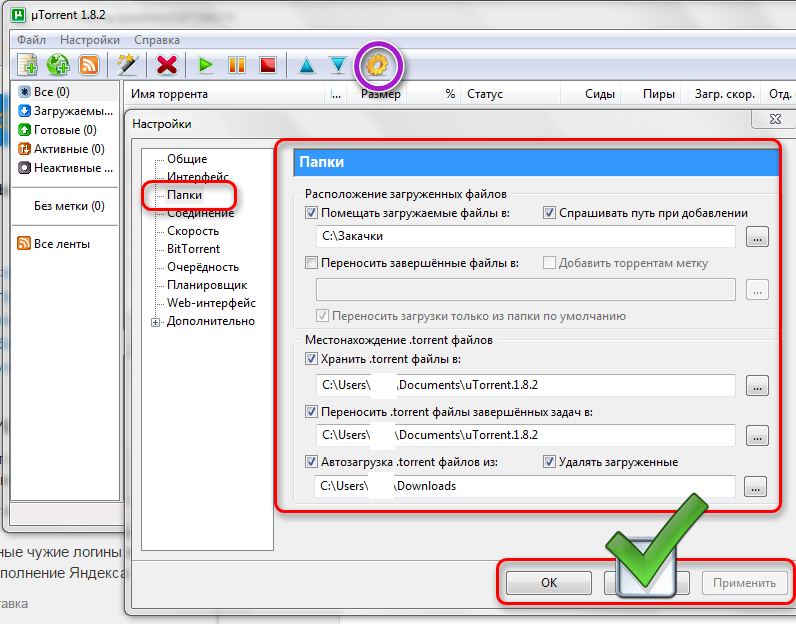Open the RSS feed toolbar icon
The width and height of the screenshot is (796, 624).
(89, 65)
